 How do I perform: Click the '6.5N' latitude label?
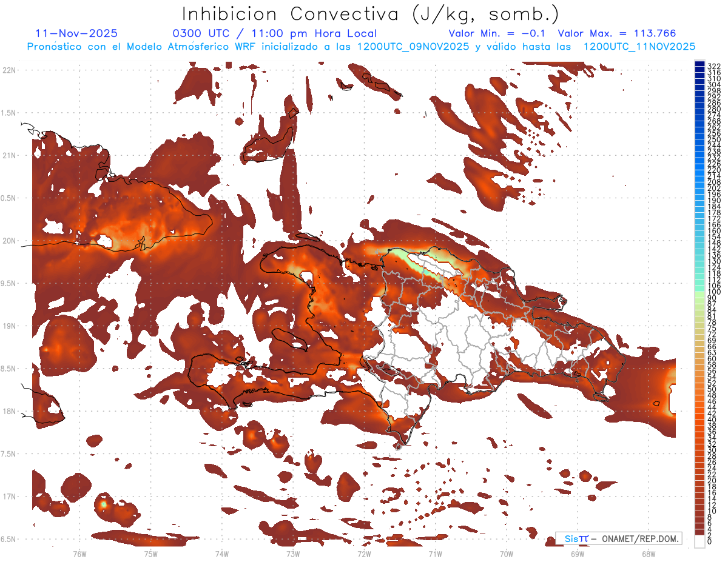point(8,539)
